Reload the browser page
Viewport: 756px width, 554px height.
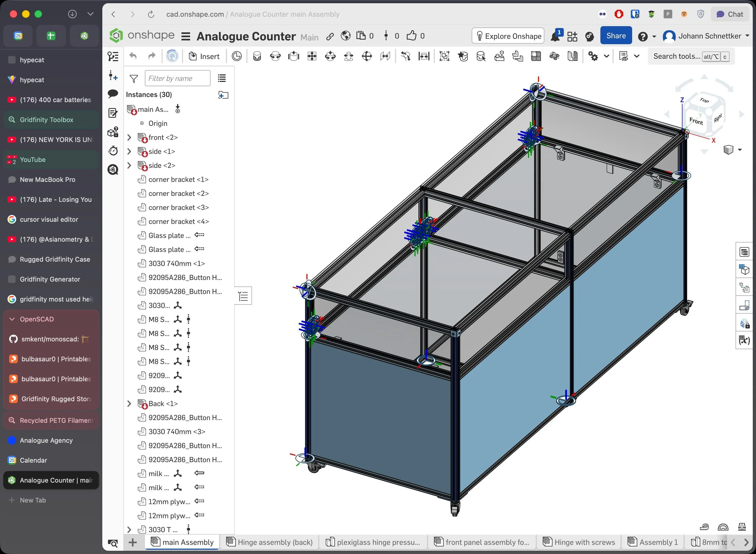pos(151,14)
